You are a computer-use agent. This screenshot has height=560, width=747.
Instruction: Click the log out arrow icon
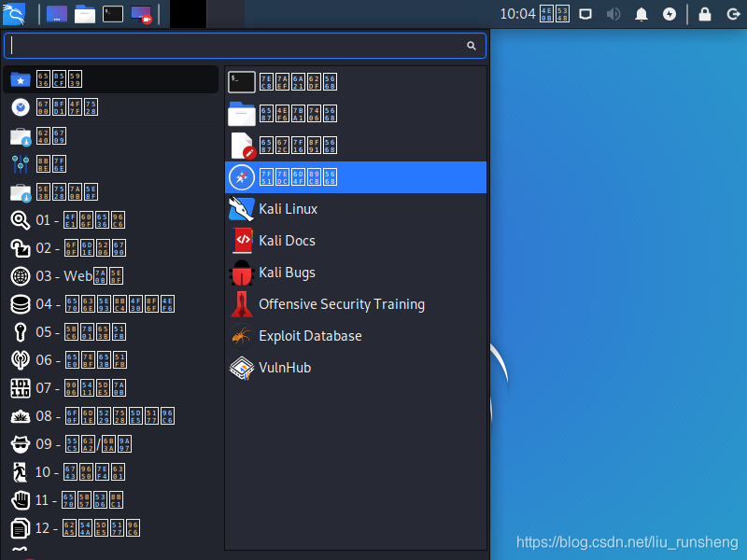(733, 14)
